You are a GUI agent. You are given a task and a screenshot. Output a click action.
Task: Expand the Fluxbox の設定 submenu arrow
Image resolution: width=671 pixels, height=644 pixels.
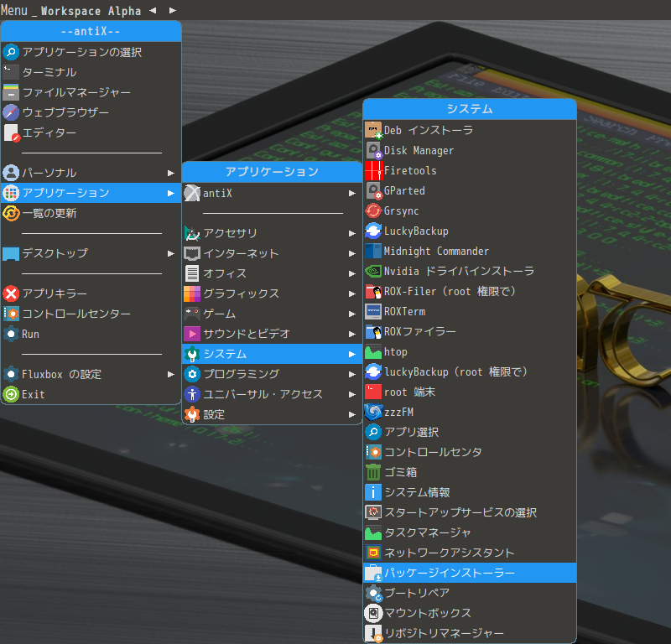[171, 375]
